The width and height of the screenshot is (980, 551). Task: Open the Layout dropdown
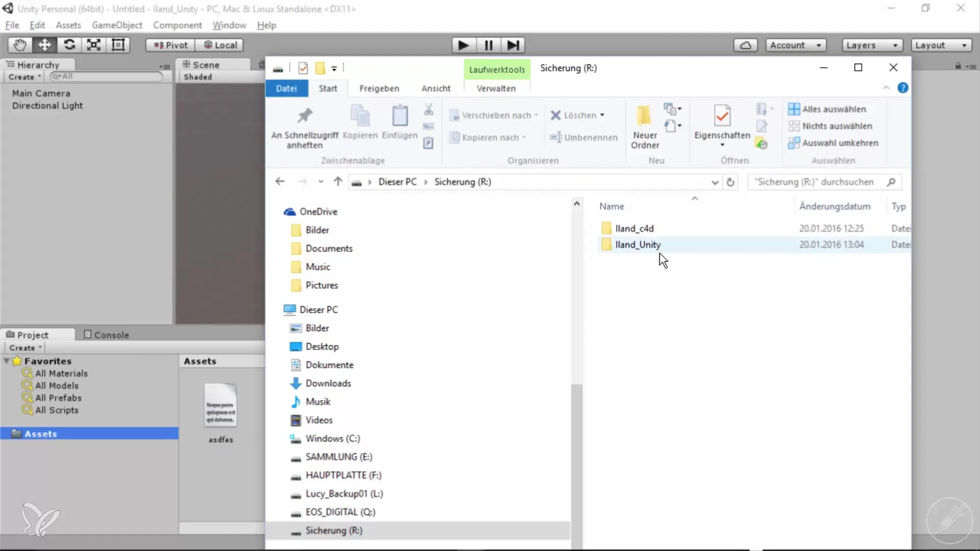(x=941, y=45)
